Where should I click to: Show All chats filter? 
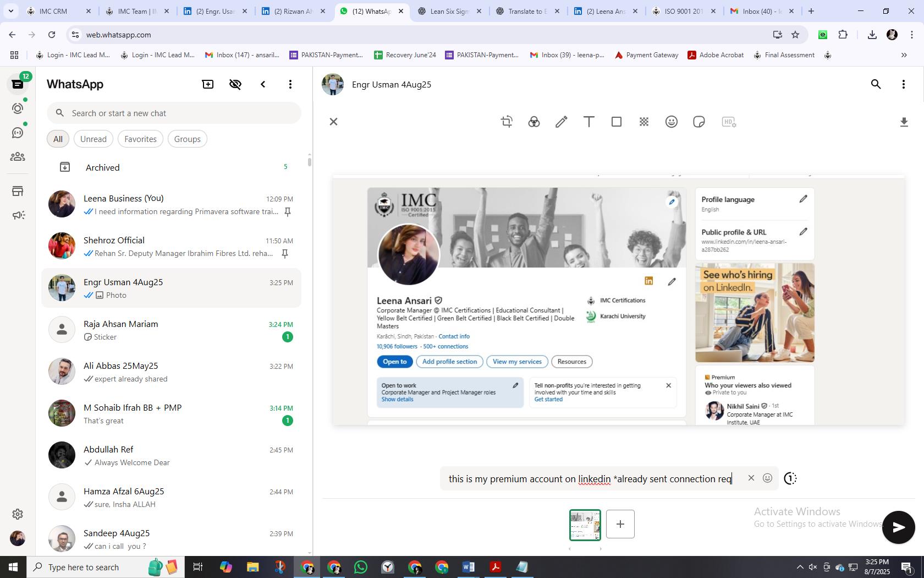58,139
